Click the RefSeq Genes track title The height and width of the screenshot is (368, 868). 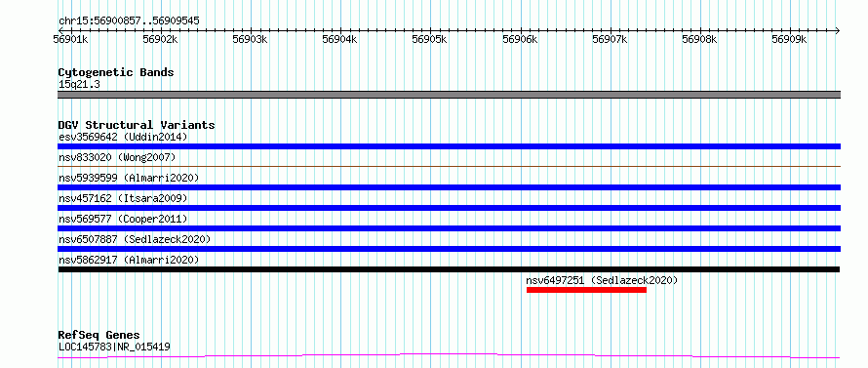(x=99, y=335)
